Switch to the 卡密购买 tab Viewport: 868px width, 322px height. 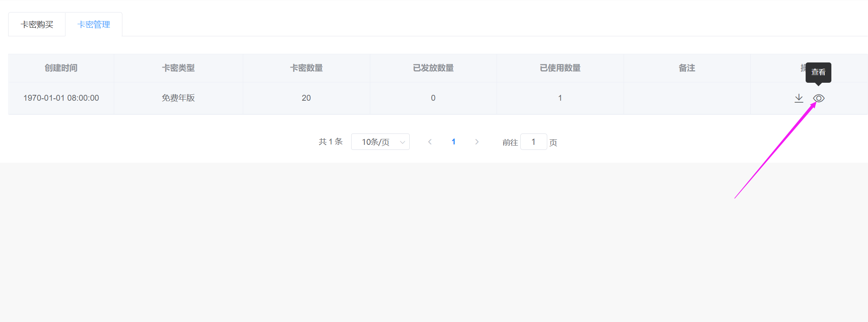tap(37, 25)
